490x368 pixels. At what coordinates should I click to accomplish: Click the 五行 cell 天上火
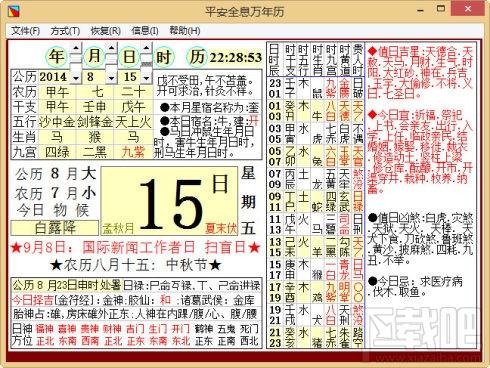pos(133,122)
